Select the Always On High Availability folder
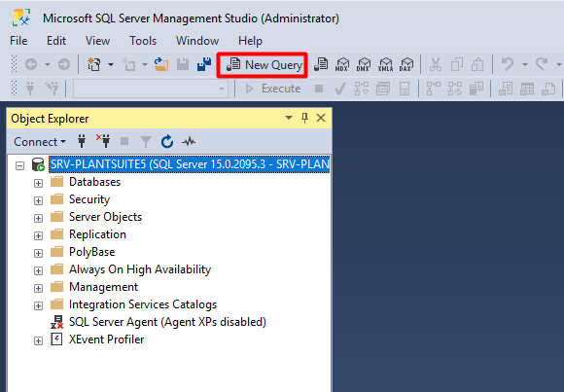 (140, 269)
